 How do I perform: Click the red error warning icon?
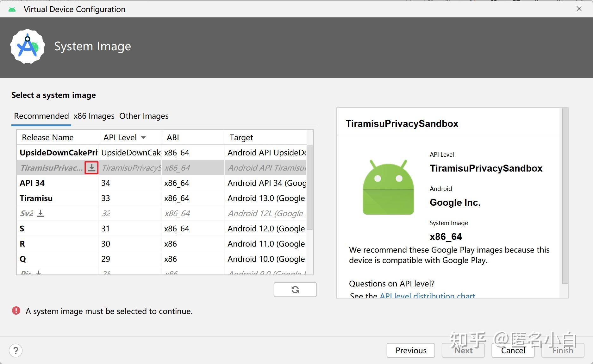click(x=16, y=311)
